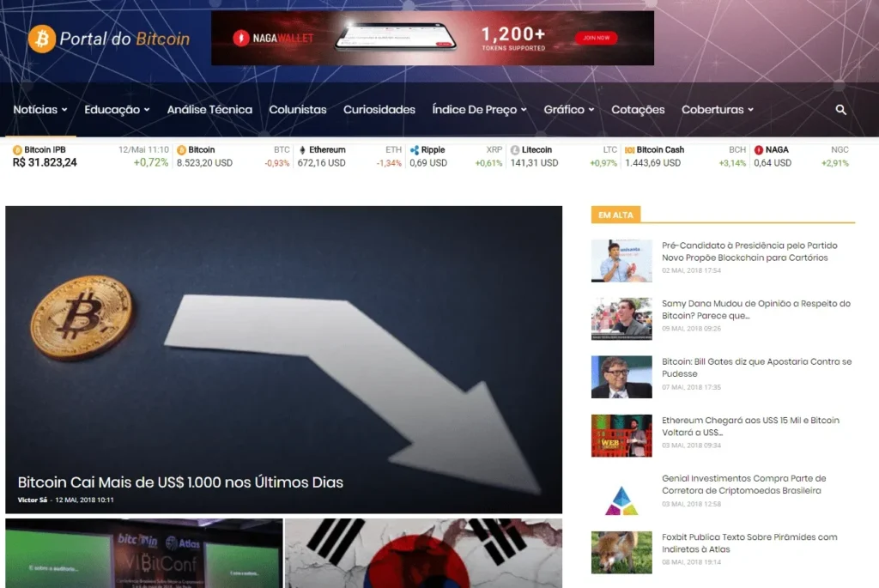This screenshot has height=588, width=879.
Task: Click the NAGA ticker icon
Action: point(759,150)
